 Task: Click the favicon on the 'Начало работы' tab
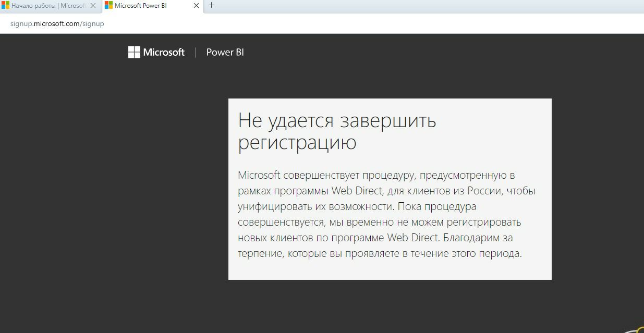6,6
